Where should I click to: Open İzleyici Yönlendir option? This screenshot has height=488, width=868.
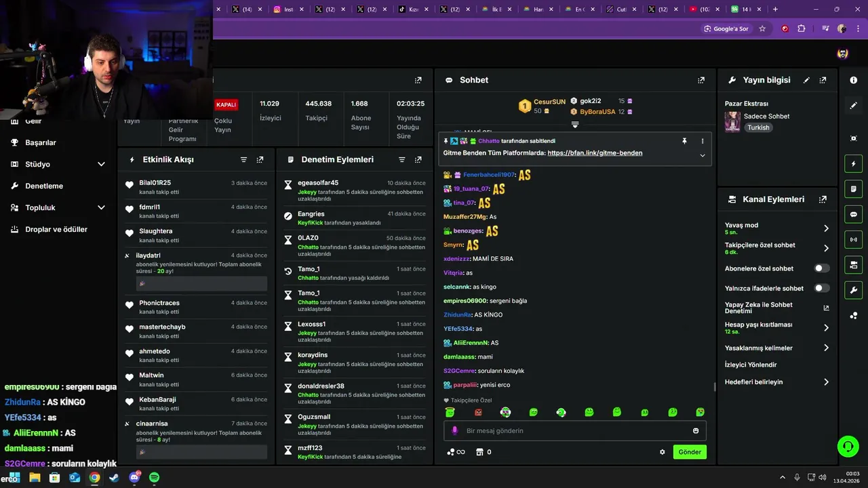[751, 365]
